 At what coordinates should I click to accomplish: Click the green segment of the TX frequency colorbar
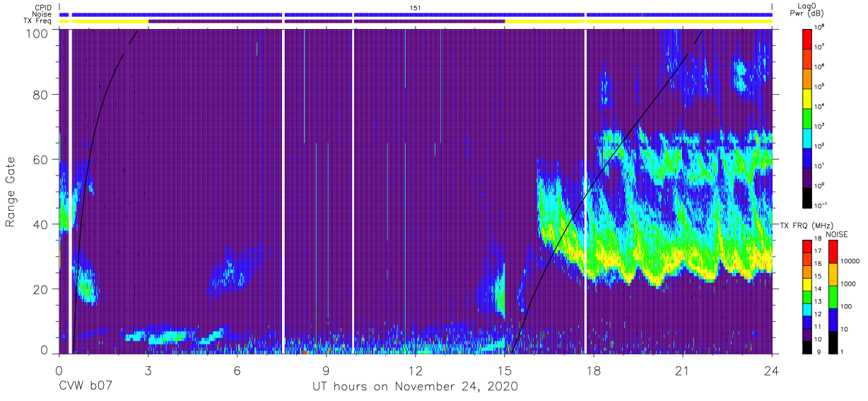808,296
